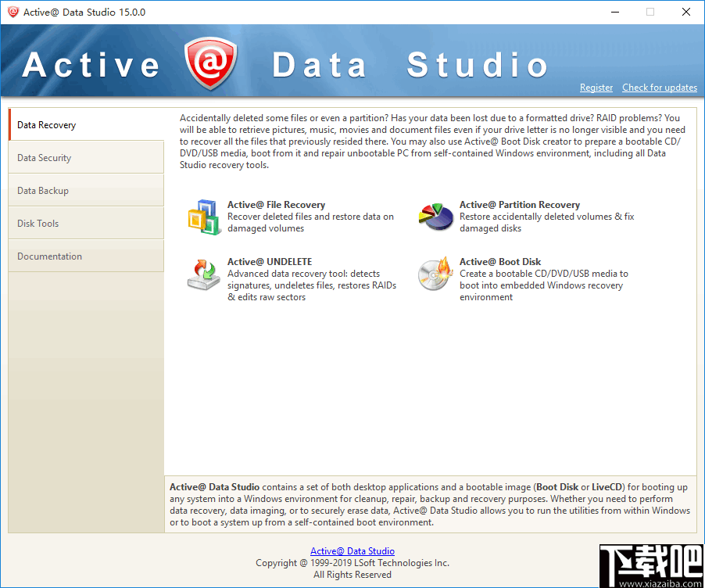Open the Documentation section
705x588 pixels.
pos(49,256)
